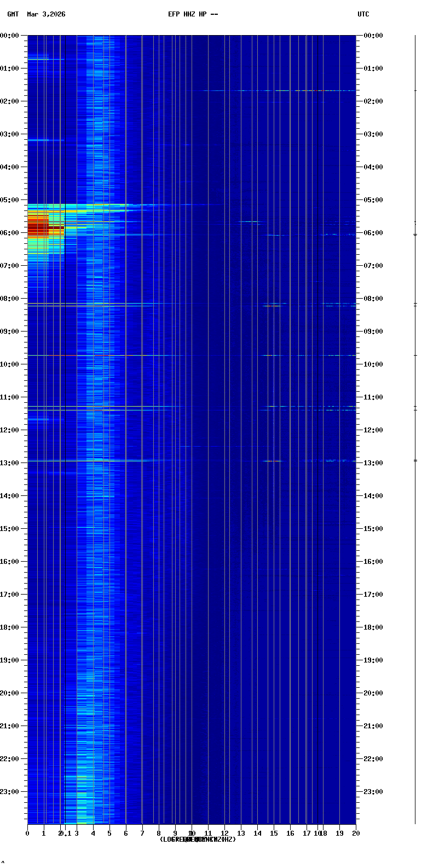The height and width of the screenshot is (868, 439).
Task: Select the 05:00 time label on left axis
Action: 10,200
